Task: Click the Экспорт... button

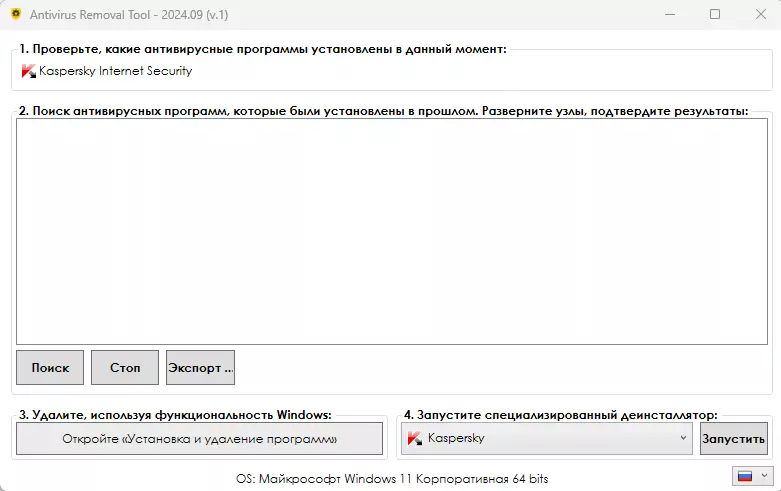Action: click(200, 367)
